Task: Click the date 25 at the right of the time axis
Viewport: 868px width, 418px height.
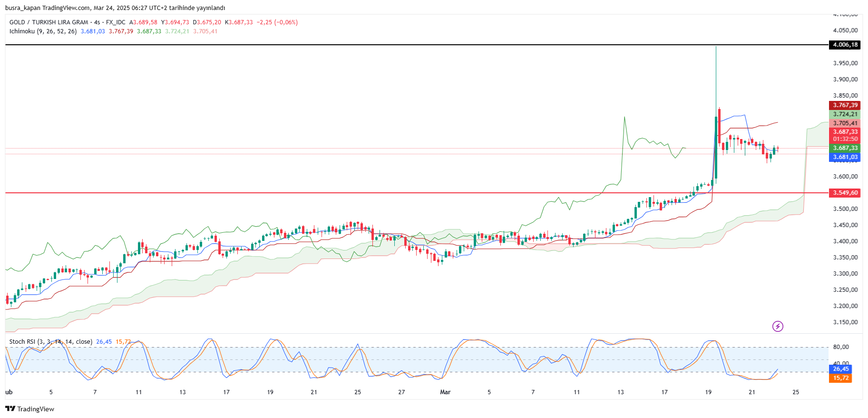Action: click(x=796, y=392)
